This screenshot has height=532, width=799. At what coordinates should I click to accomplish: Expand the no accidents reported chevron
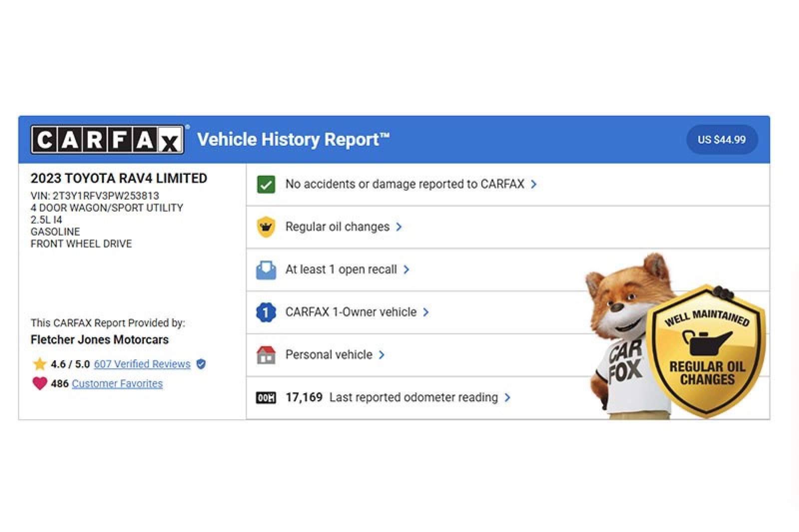click(x=534, y=184)
